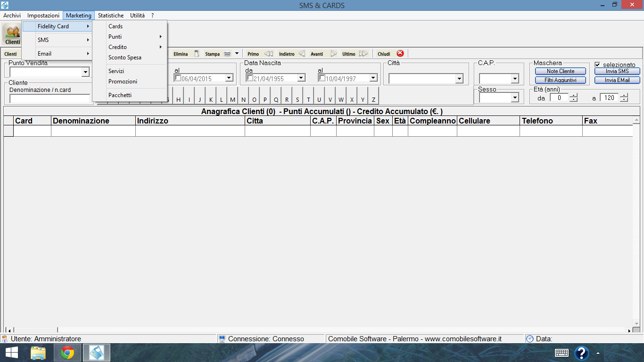
Task: Click the Denominazione / n.card input field
Action: click(50, 99)
